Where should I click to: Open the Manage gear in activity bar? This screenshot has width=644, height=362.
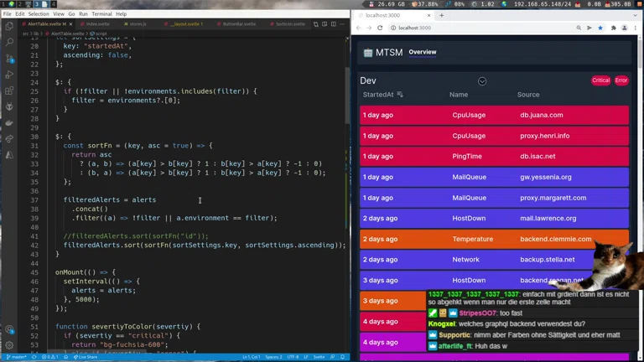[x=9, y=345]
